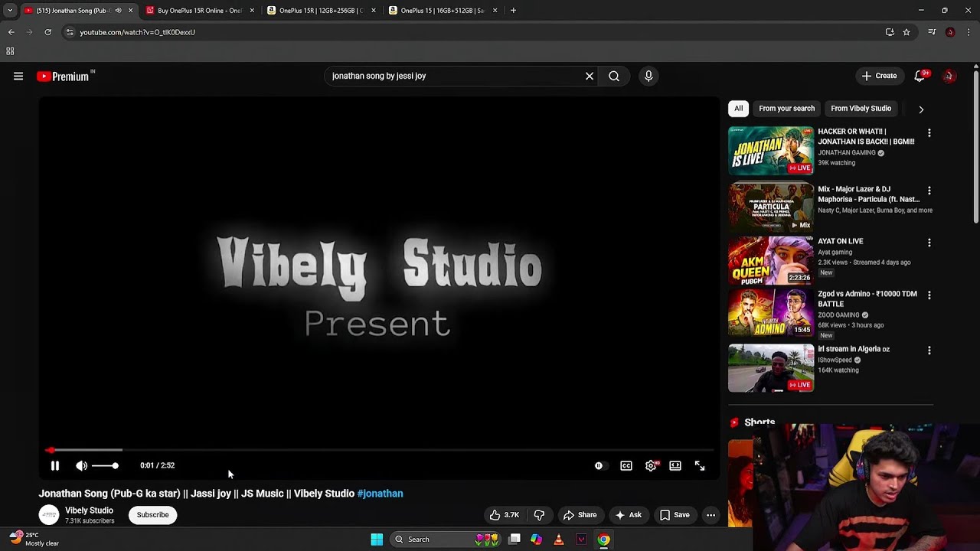Open Major Lazer Particula mix thumbnail
This screenshot has height=551, width=980.
coord(771,207)
